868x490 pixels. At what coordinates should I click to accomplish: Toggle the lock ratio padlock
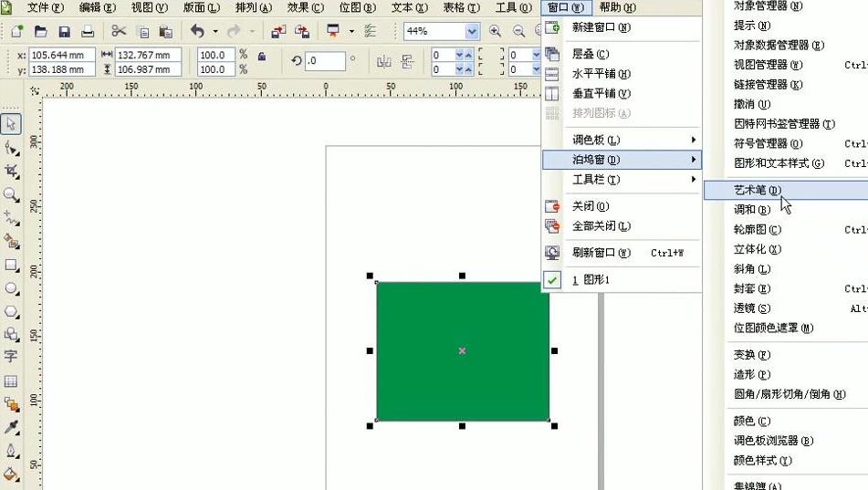pyautogui.click(x=262, y=56)
